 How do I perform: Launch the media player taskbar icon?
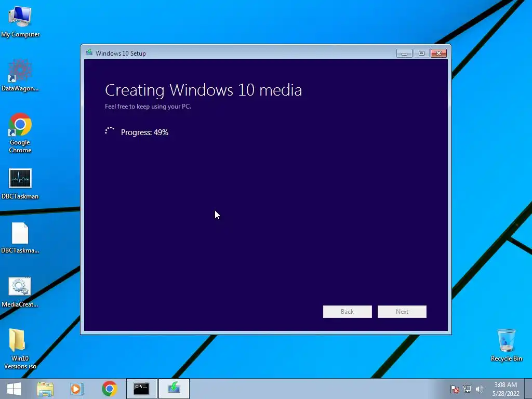[77, 389]
